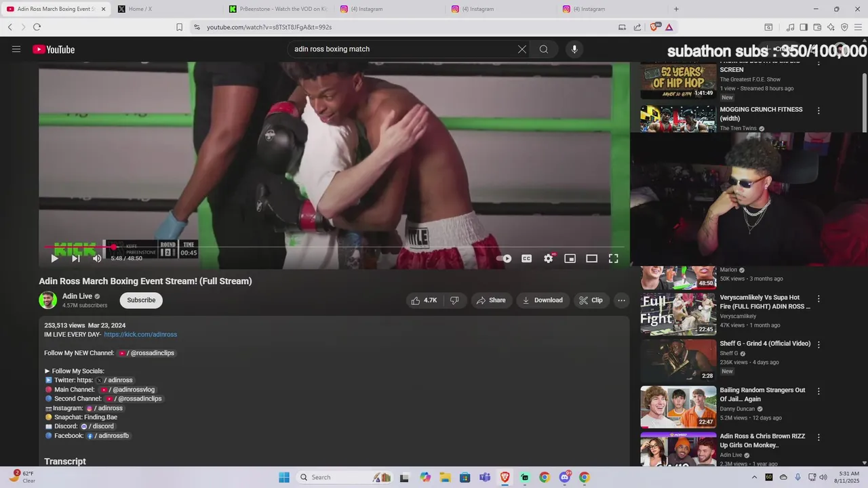Switch to the first Instagram tab

[x=390, y=9]
